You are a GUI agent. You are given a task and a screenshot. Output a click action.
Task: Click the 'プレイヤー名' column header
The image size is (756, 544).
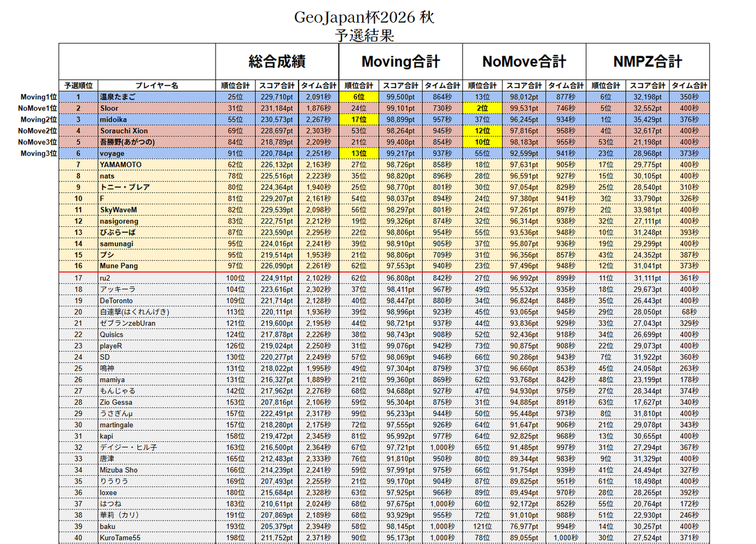click(x=157, y=86)
